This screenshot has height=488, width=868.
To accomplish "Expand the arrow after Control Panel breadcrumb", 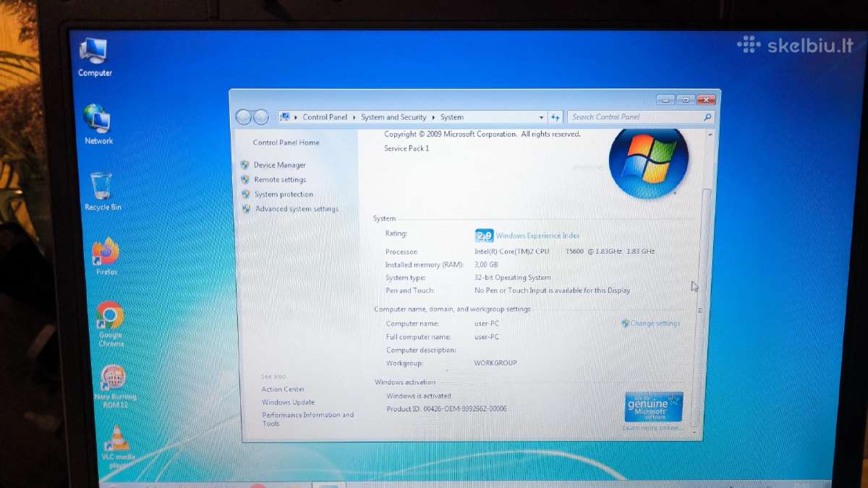I will [354, 117].
